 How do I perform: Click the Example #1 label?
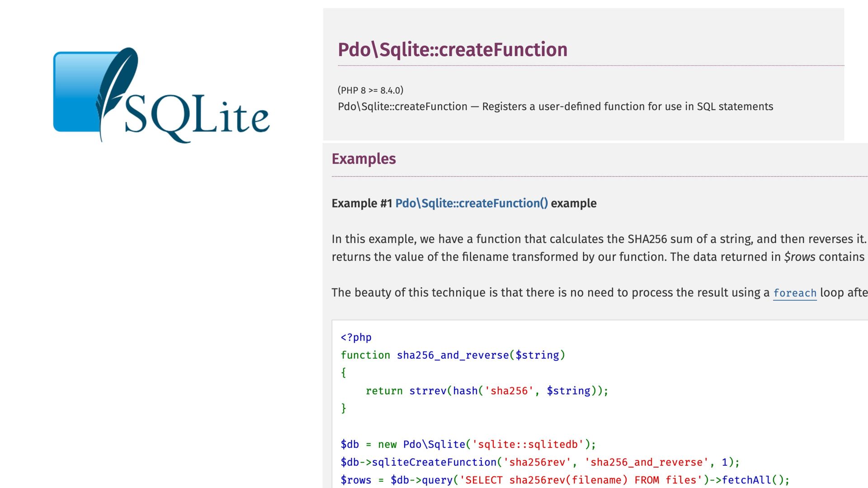point(362,203)
